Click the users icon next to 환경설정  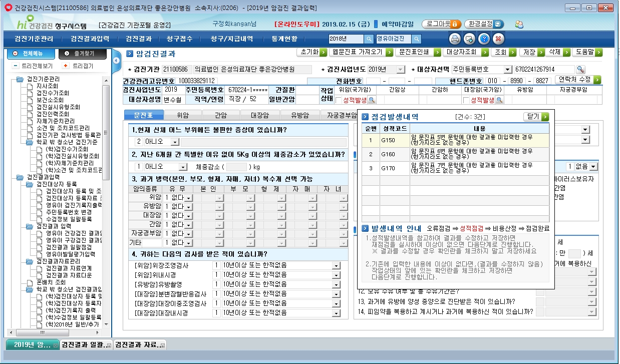pos(519,24)
